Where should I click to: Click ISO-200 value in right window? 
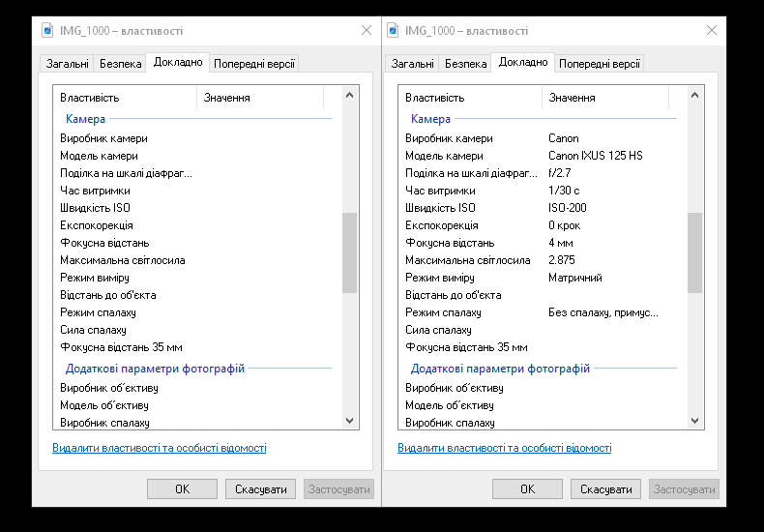[567, 208]
